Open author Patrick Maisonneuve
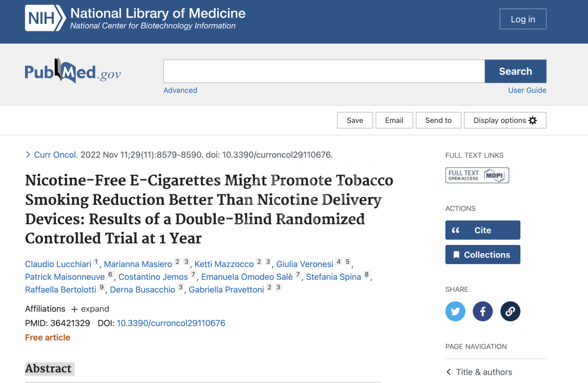588x383 pixels. [x=65, y=277]
